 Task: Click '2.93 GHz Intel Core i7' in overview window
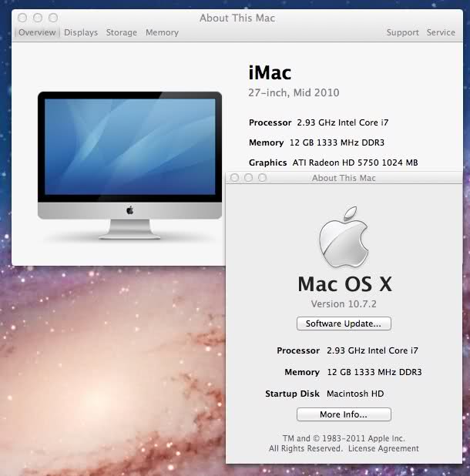(x=342, y=122)
